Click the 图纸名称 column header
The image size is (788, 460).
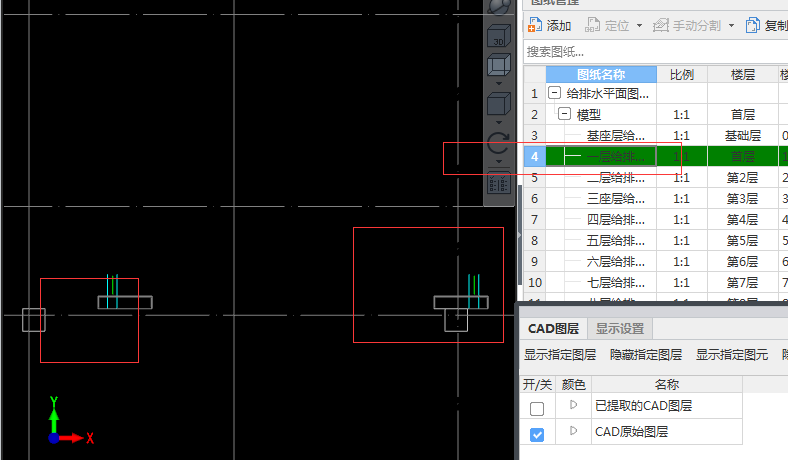click(x=601, y=74)
